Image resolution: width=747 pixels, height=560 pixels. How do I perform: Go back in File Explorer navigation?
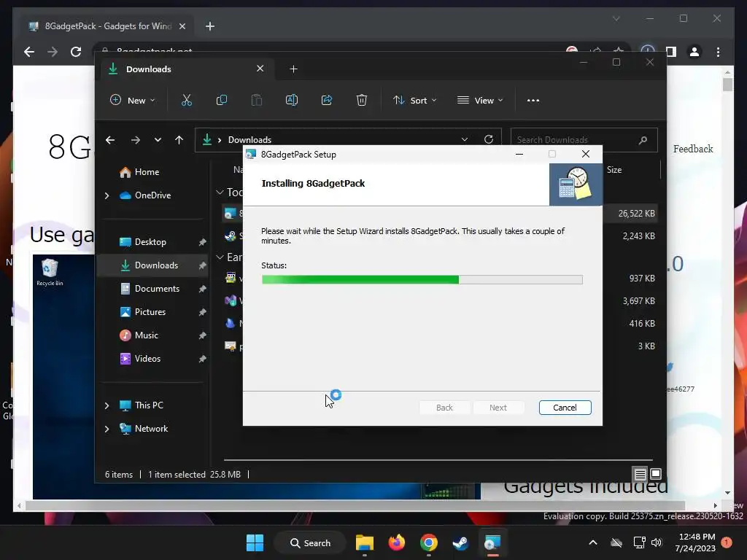coord(110,140)
